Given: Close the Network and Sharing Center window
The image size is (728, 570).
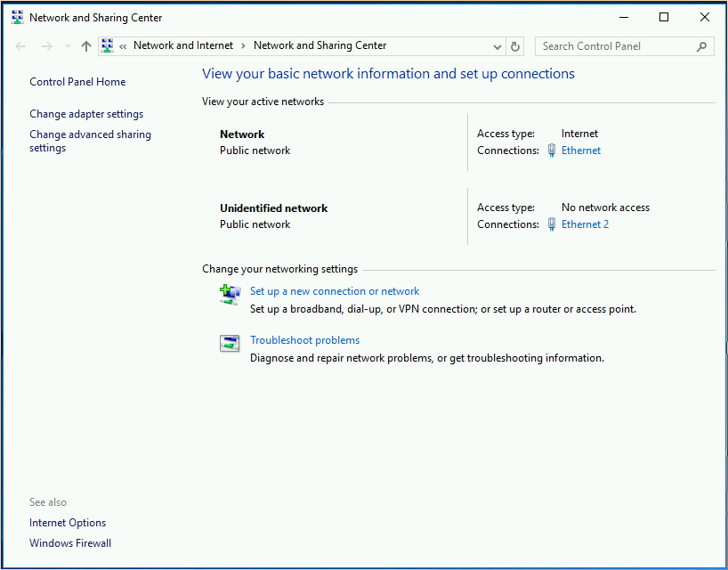Looking at the screenshot, I should point(704,18).
